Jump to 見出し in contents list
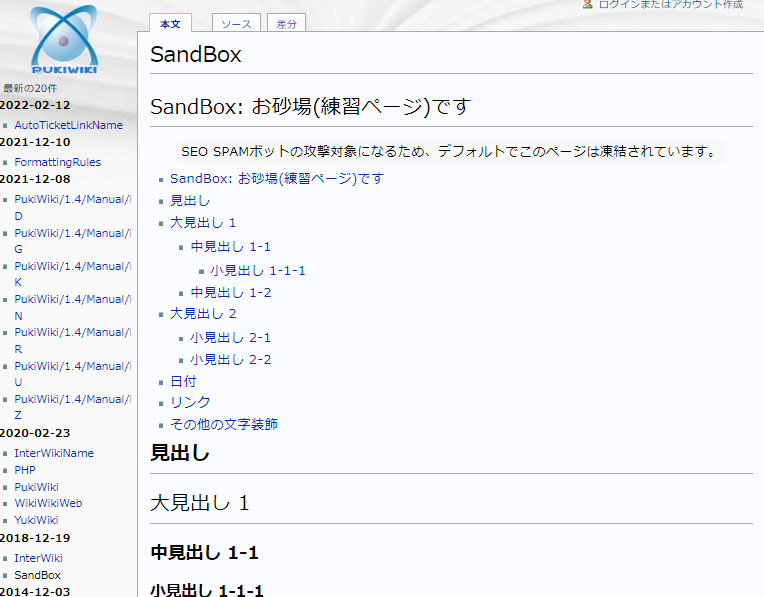Viewport: 764px width, 597px height. click(x=190, y=201)
